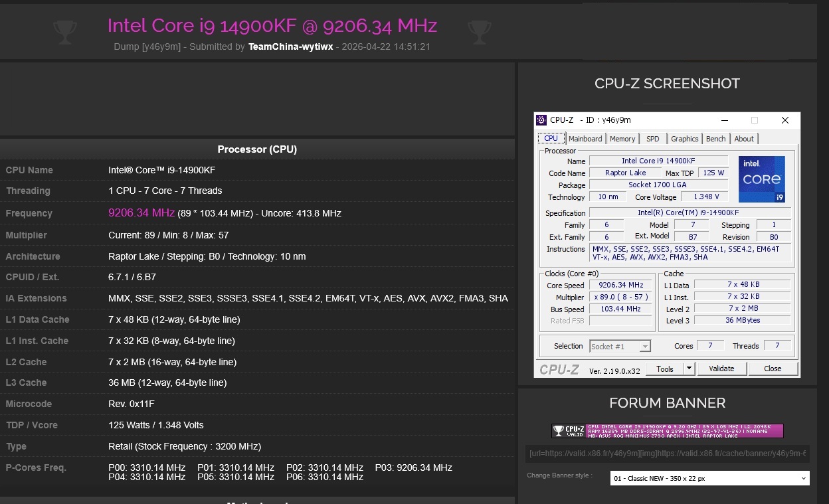Switch to the Graphics tab
The height and width of the screenshot is (504, 829).
[684, 139]
